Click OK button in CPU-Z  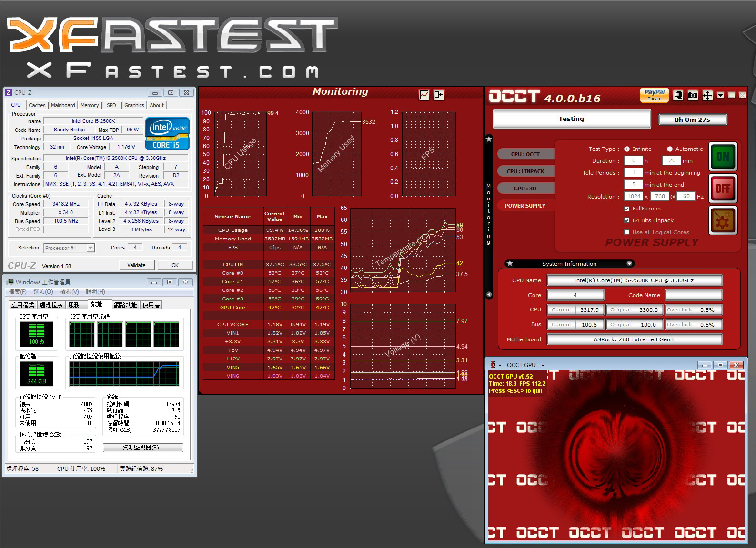click(175, 265)
